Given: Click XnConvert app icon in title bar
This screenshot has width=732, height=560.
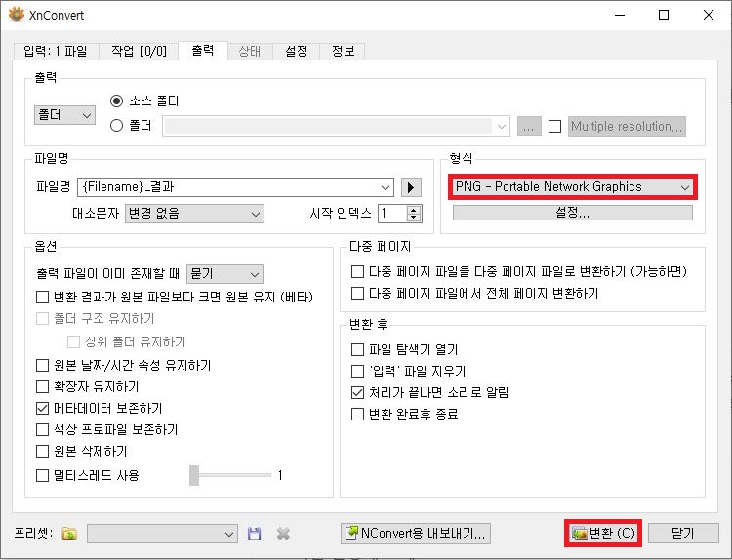Looking at the screenshot, I should (x=16, y=15).
